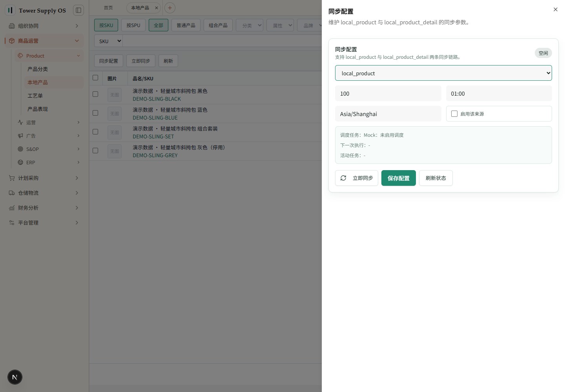The width and height of the screenshot is (565, 392).
Task: Add a new tab with plus icon
Action: point(170,8)
